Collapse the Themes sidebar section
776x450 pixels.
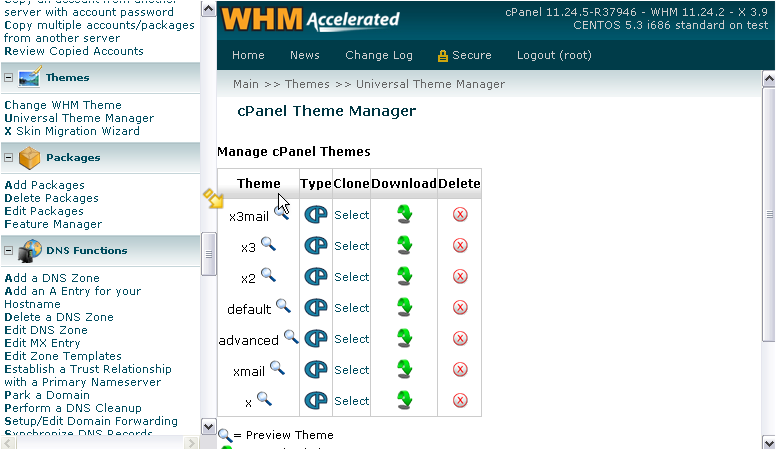tap(8, 78)
